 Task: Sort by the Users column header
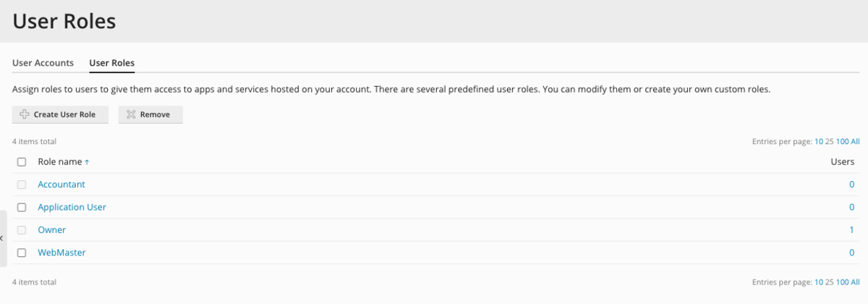point(842,162)
